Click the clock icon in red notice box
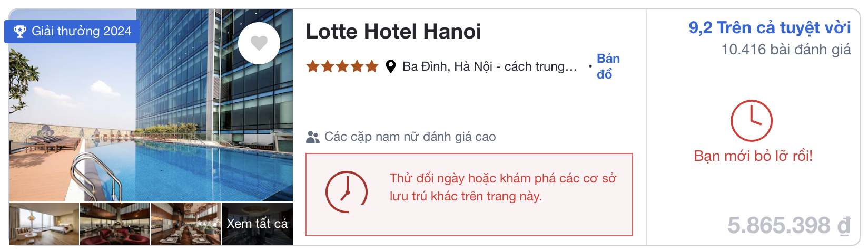The width and height of the screenshot is (868, 250). (x=346, y=191)
